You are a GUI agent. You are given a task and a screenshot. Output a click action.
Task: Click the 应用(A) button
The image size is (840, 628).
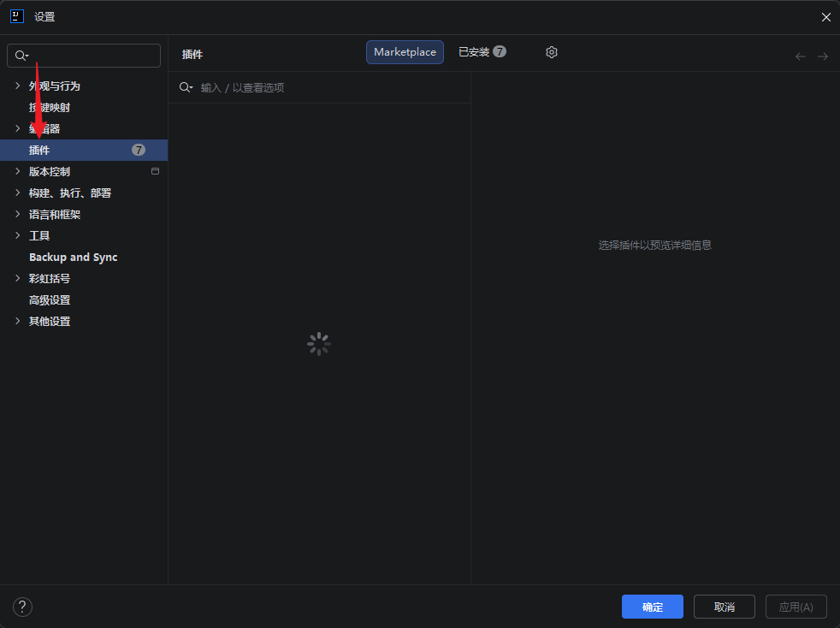pos(796,607)
